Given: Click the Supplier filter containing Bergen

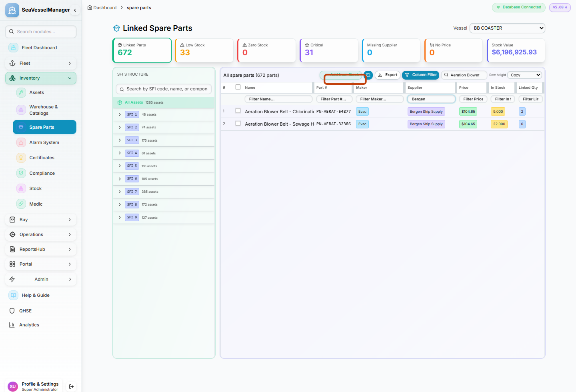Looking at the screenshot, I should point(431,99).
